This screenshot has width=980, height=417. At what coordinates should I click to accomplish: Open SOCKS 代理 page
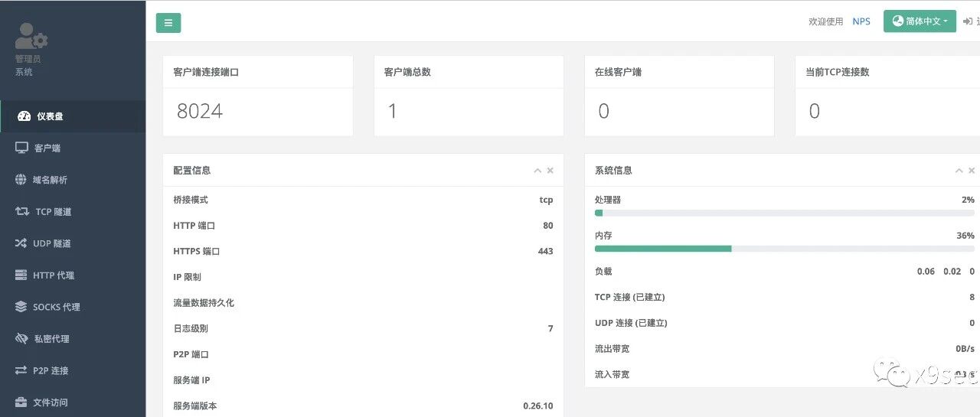click(x=73, y=307)
